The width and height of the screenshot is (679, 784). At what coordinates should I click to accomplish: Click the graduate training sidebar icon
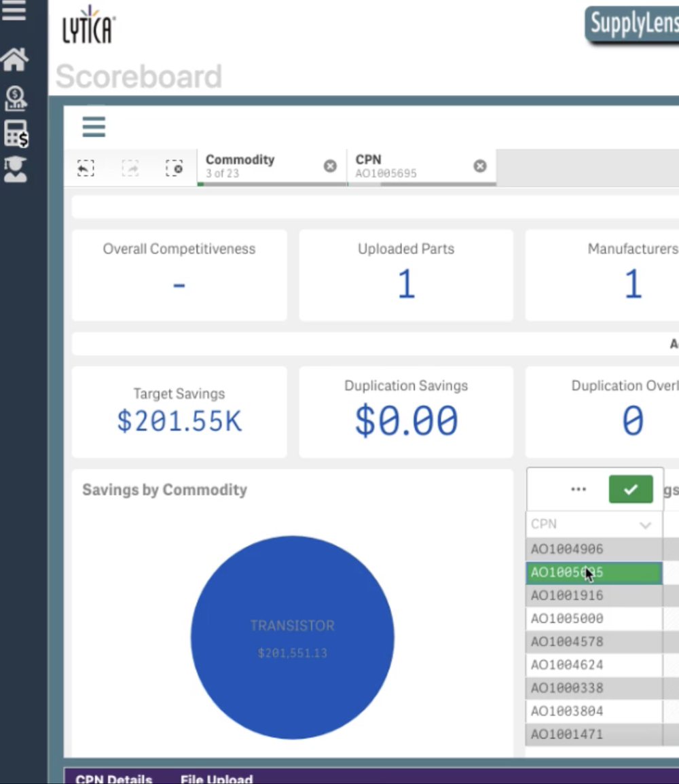[x=16, y=168]
